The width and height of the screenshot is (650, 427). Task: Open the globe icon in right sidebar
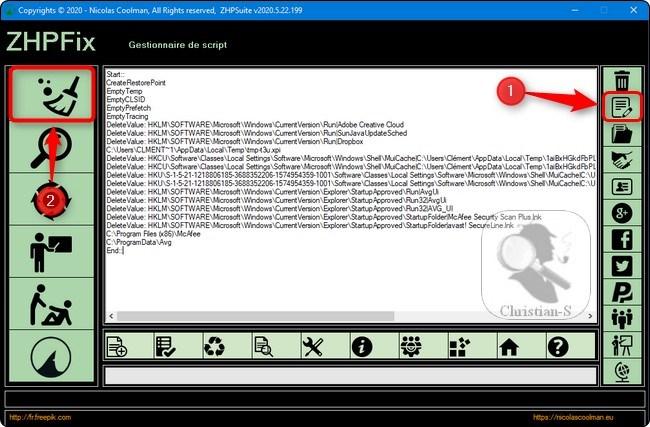pyautogui.click(x=622, y=371)
